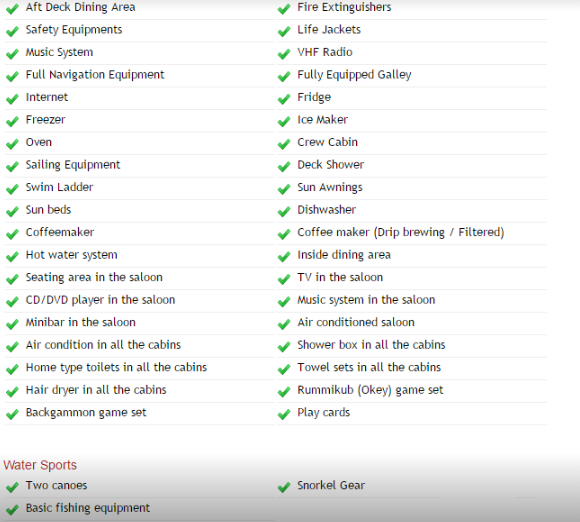Click the checkmark beside Play cards
The width and height of the screenshot is (580, 522).
(x=284, y=414)
